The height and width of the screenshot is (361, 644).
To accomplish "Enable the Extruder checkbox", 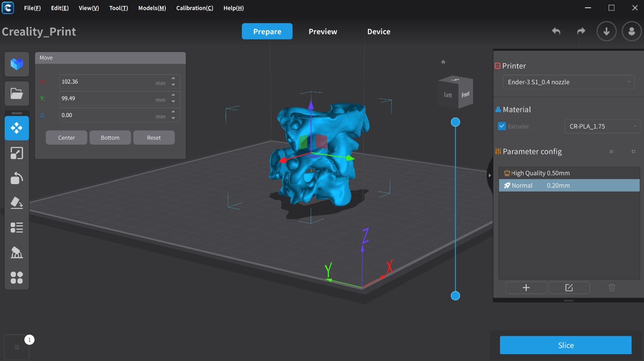I will click(x=502, y=126).
